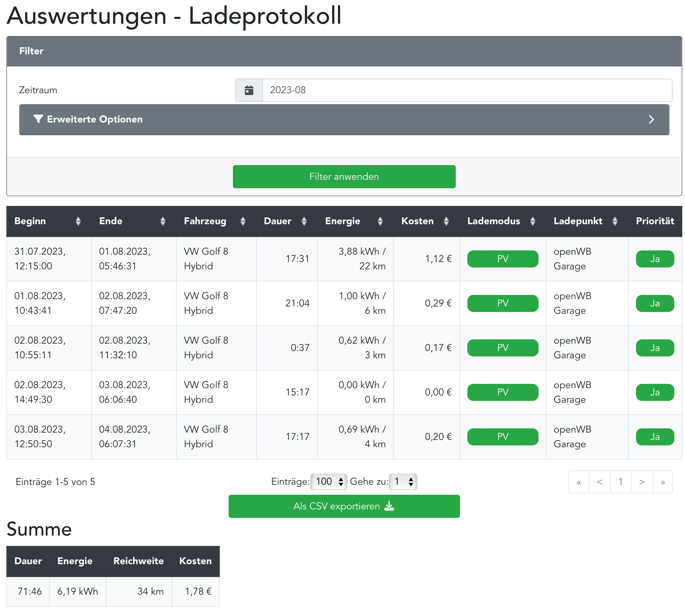Jump to the last page with »
685x616 pixels.
tap(662, 482)
